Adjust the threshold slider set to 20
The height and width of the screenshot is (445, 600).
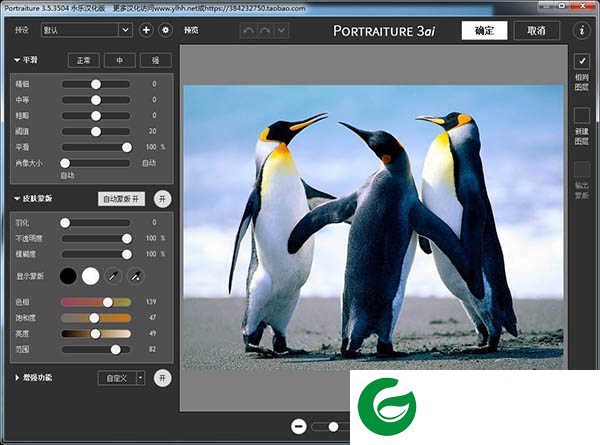click(96, 132)
